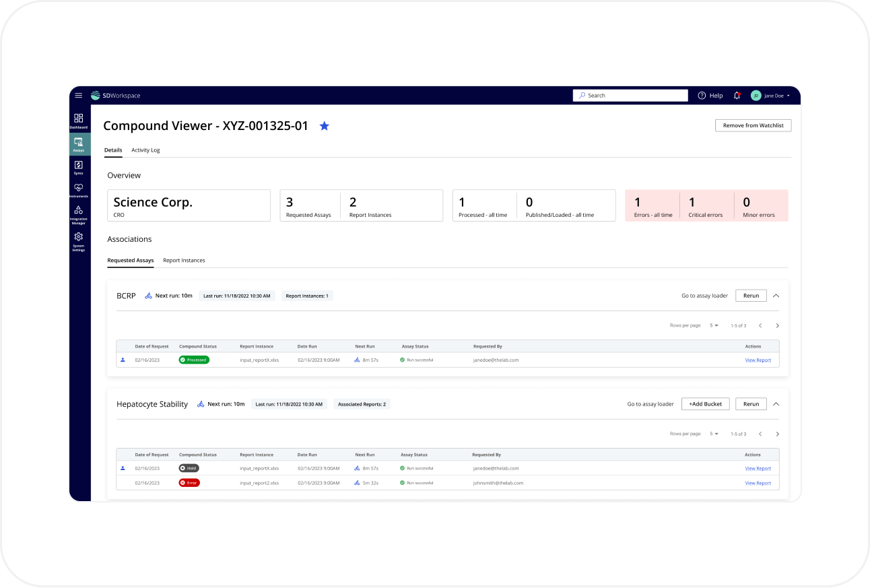The height and width of the screenshot is (588, 870).
Task: Click the SD Workspace logo
Action: (116, 96)
